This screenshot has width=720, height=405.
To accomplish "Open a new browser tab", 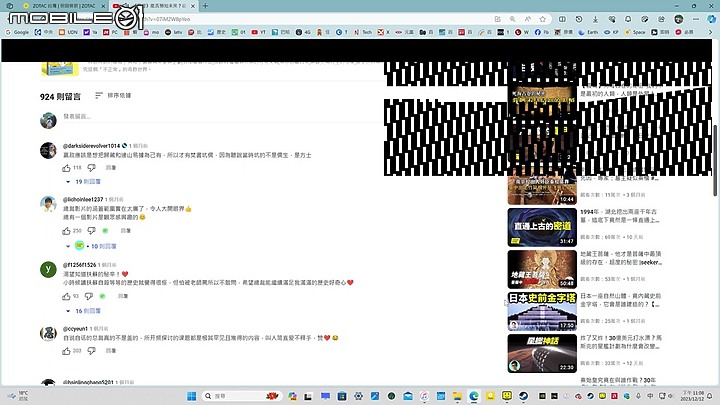I will point(205,6).
